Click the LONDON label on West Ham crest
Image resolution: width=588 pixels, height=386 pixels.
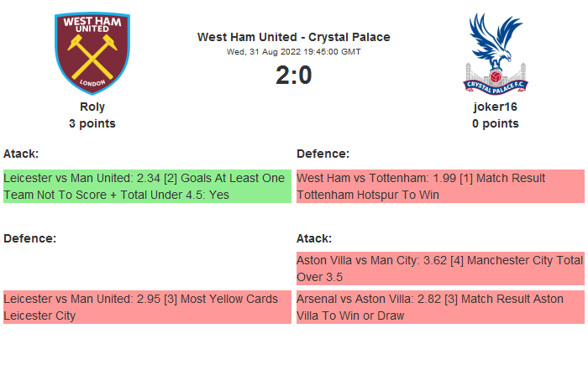[x=92, y=83]
